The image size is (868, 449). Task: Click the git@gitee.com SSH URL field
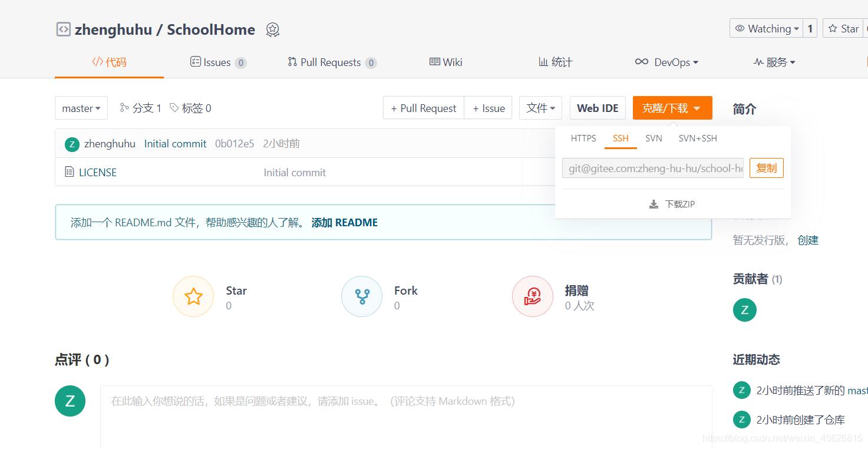(653, 168)
